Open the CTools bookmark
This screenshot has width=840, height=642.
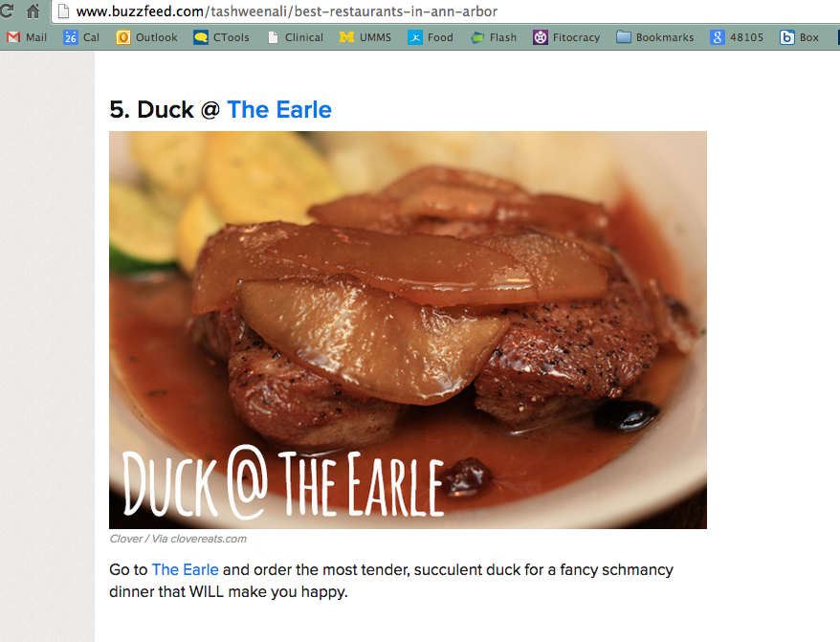pos(221,37)
